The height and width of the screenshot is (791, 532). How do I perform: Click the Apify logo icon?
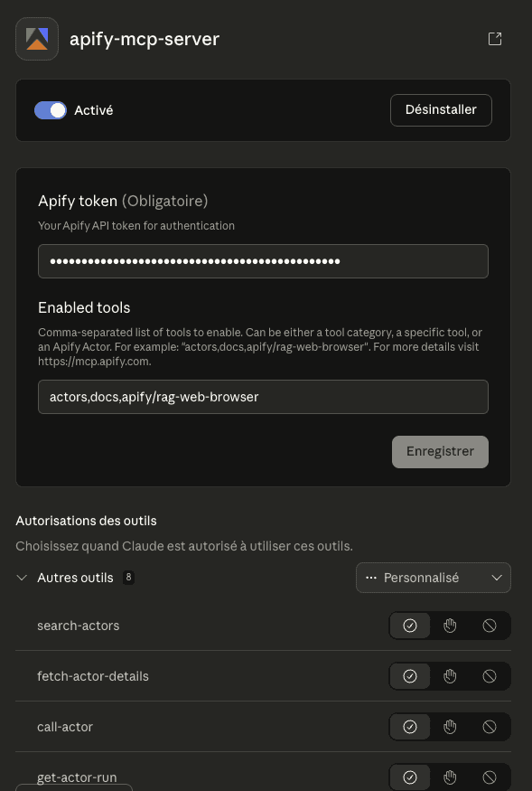click(x=37, y=39)
